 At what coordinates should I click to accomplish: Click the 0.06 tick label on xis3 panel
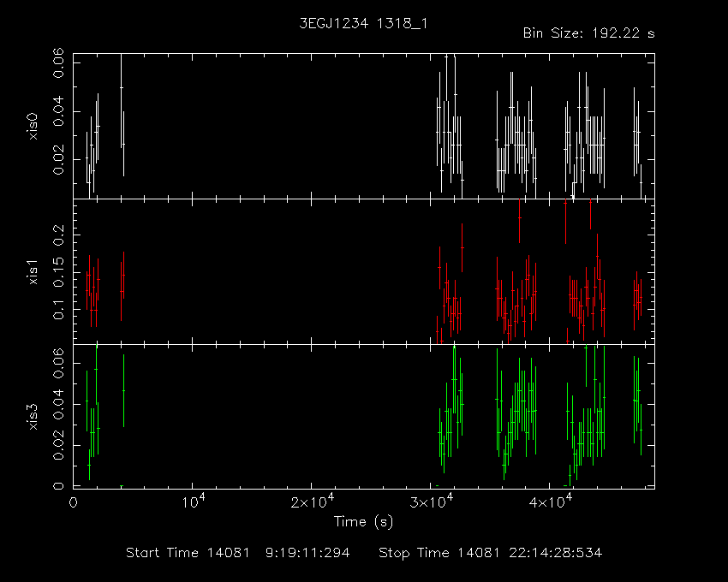pyautogui.click(x=58, y=363)
